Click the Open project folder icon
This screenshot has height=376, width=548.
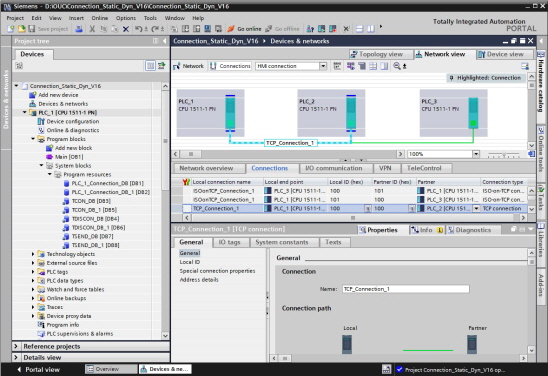pos(22,29)
